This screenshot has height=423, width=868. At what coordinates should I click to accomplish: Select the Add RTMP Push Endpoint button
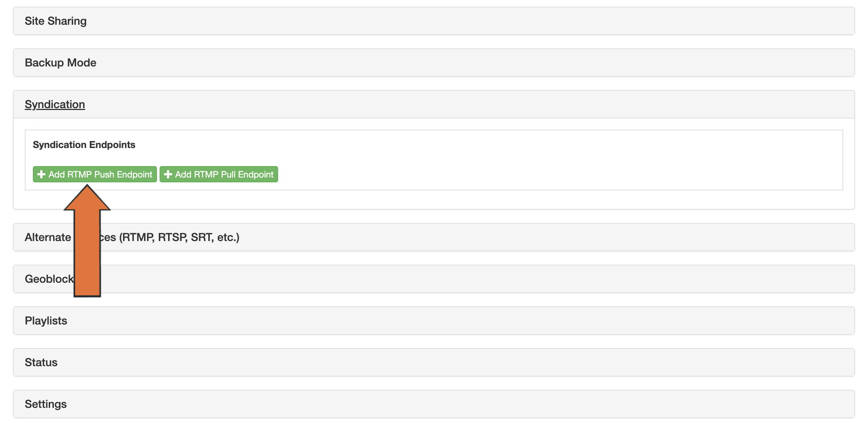95,174
